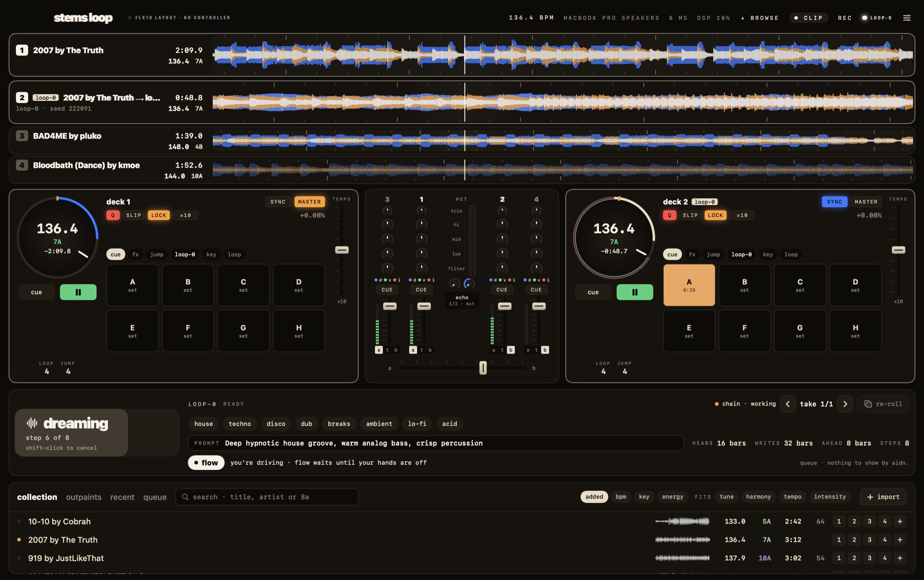Enable CUE monitoring on mixer channel 3

click(x=387, y=290)
